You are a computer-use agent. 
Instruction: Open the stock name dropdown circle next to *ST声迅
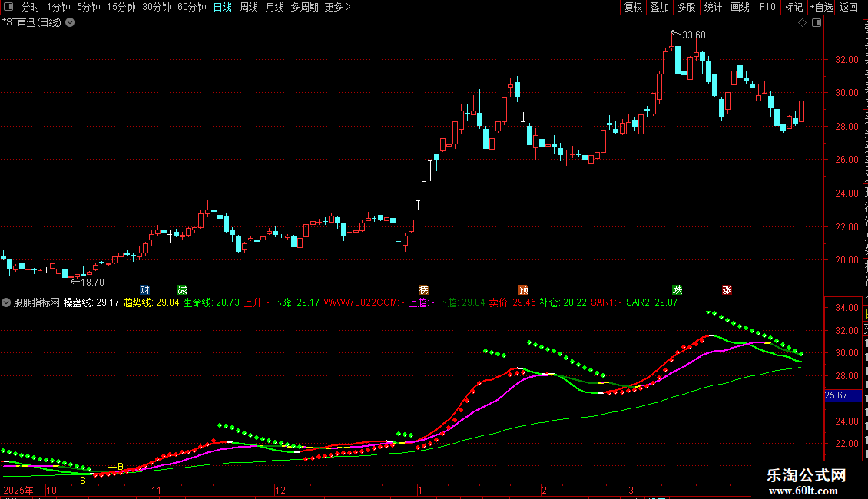71,23
